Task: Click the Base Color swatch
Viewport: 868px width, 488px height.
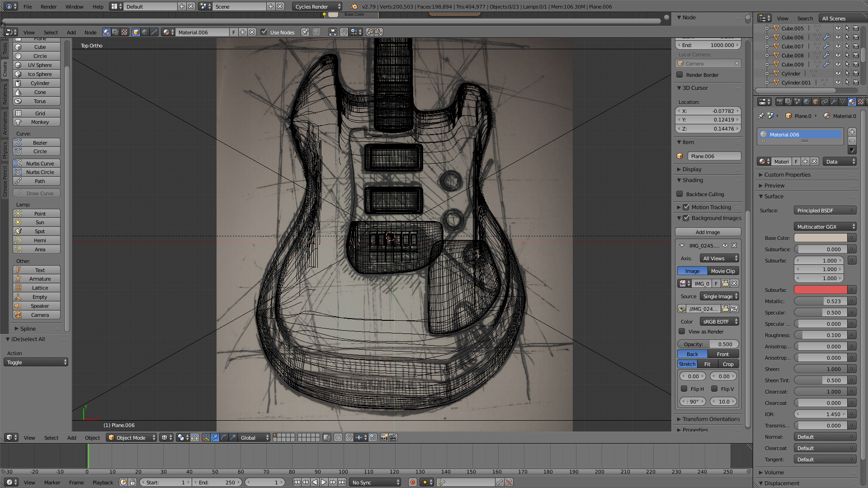Action: tap(821, 238)
